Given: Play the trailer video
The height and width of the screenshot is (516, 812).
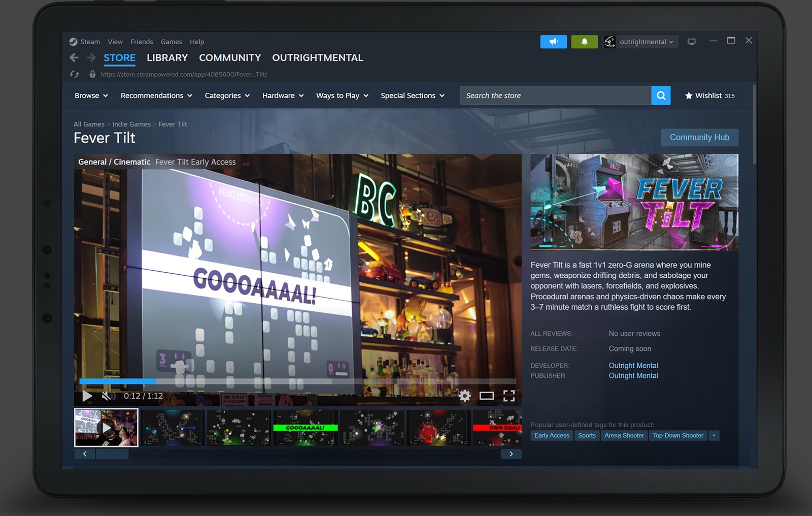Looking at the screenshot, I should 87,396.
